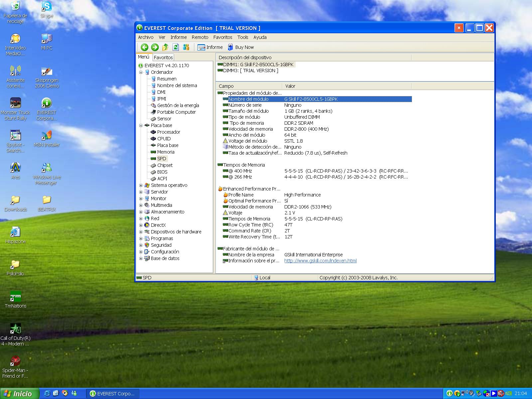Viewport: 532px width, 399px height.
Task: Click the green Forward arrow toolbar icon
Action: point(155,47)
